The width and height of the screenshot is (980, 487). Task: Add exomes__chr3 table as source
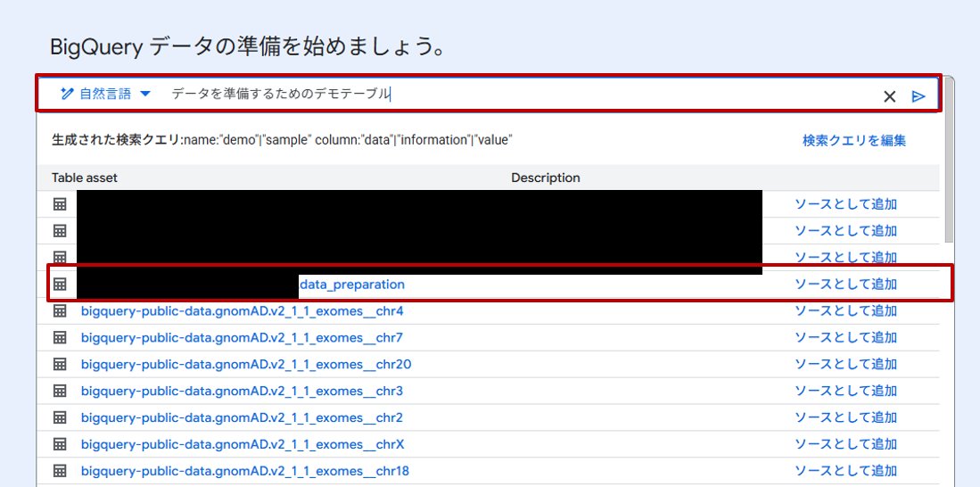point(845,391)
